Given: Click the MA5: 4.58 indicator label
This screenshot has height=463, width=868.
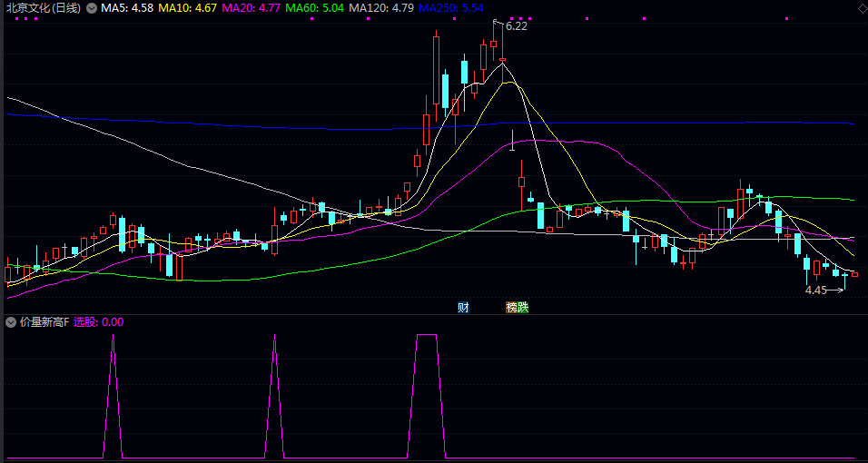Looking at the screenshot, I should click(127, 8).
